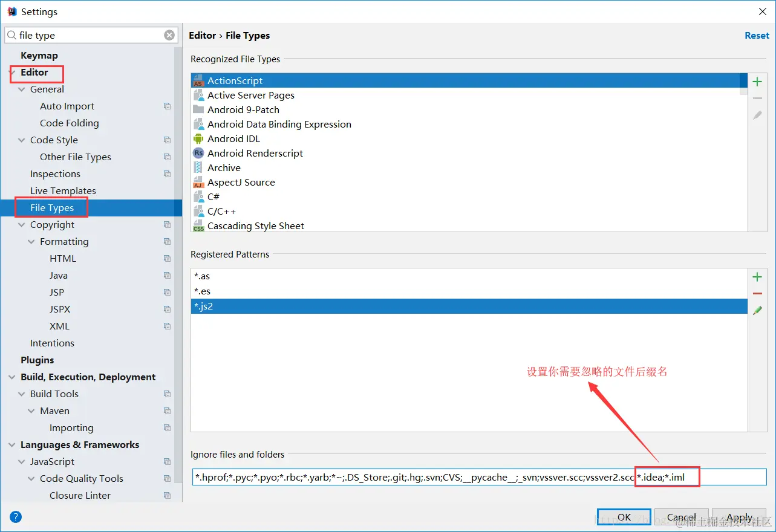Open the Plugins settings page
Image resolution: width=776 pixels, height=532 pixels.
coord(37,360)
